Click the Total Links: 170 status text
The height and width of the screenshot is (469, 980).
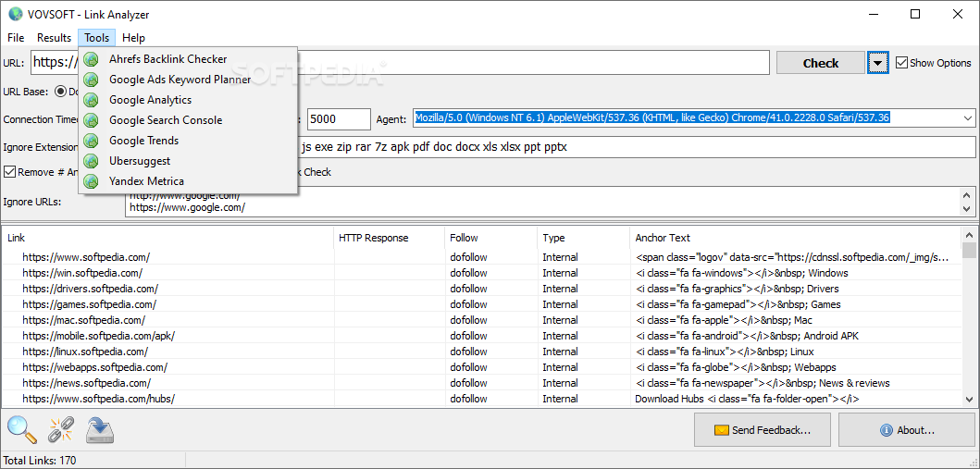[x=40, y=461]
